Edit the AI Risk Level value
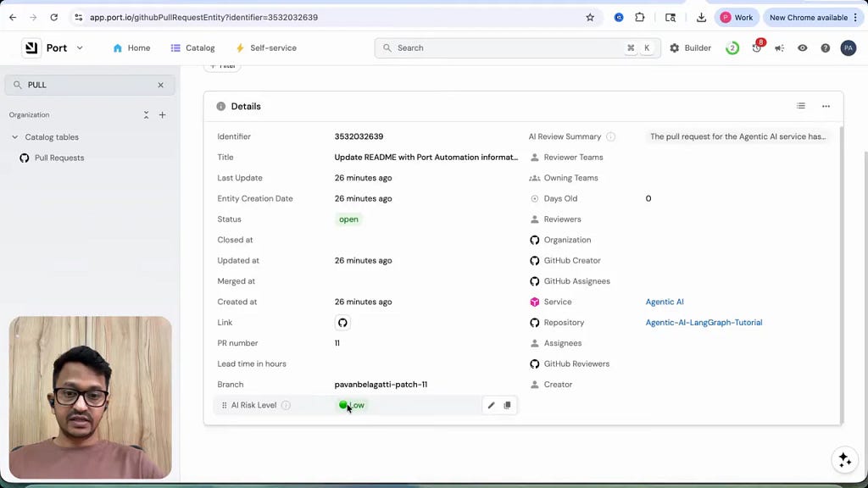Viewport: 868px width, 488px height. (491, 405)
